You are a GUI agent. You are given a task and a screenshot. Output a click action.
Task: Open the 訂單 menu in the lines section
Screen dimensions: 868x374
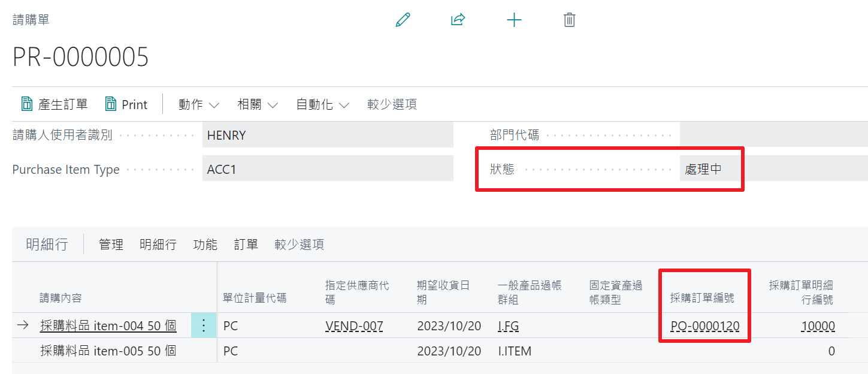[246, 245]
